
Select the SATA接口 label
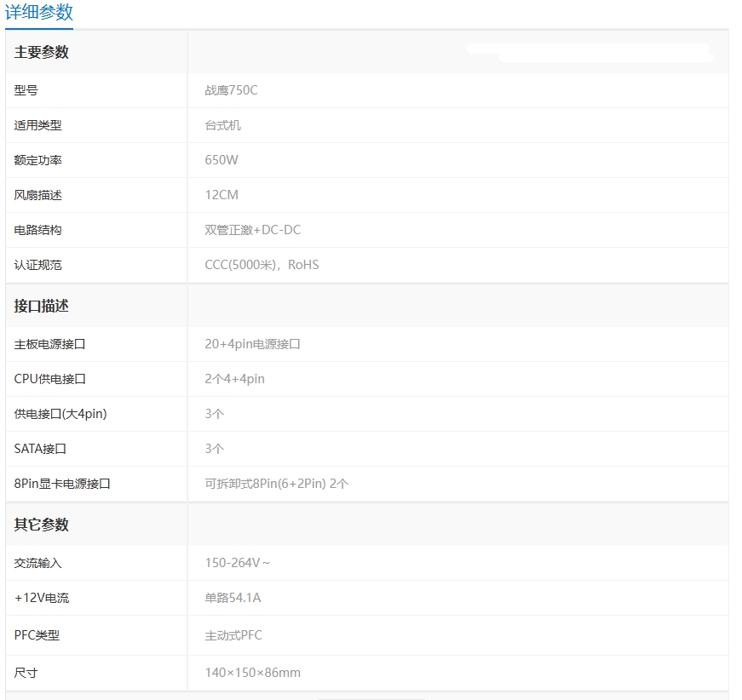(40, 449)
